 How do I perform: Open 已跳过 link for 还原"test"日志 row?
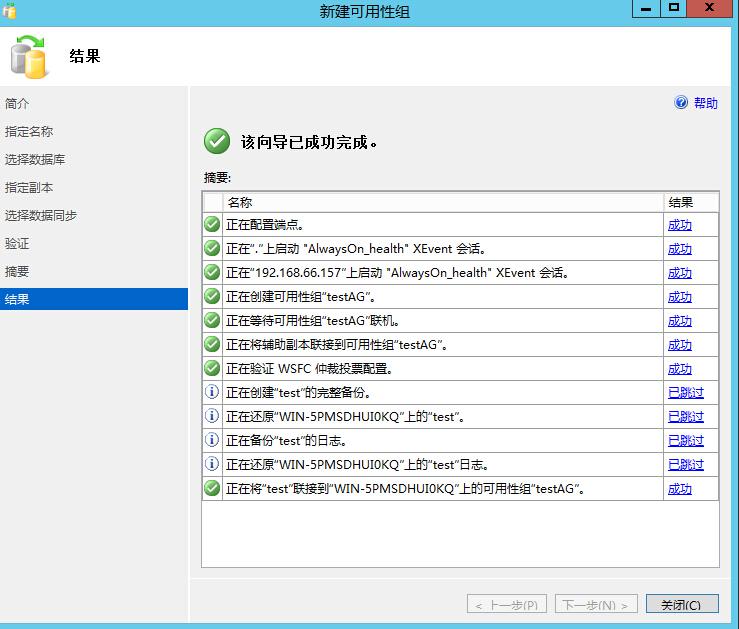tap(686, 465)
